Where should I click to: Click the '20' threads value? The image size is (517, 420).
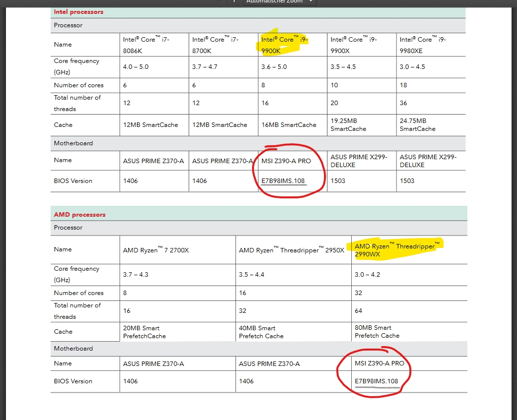[x=334, y=103]
